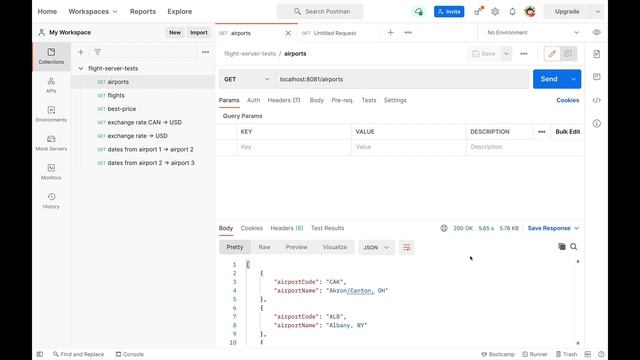Toggle the sidebar icon in status bar
640x360 pixels.
pos(40,354)
